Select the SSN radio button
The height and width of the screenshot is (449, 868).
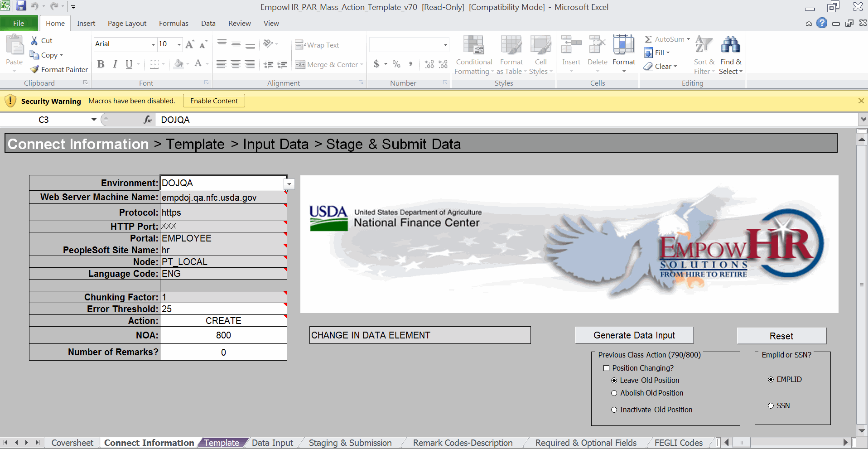[x=771, y=406]
